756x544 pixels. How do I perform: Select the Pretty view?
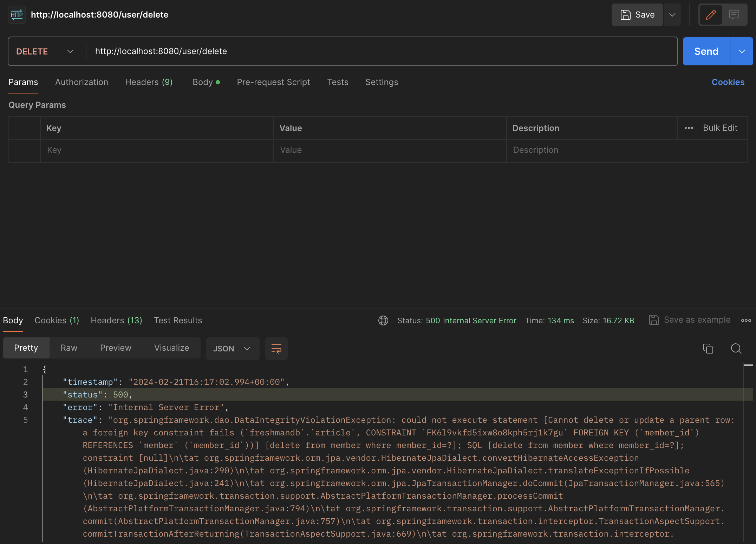26,348
